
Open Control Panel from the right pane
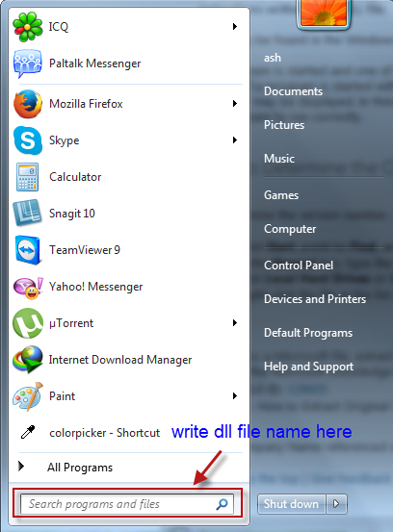click(x=299, y=266)
